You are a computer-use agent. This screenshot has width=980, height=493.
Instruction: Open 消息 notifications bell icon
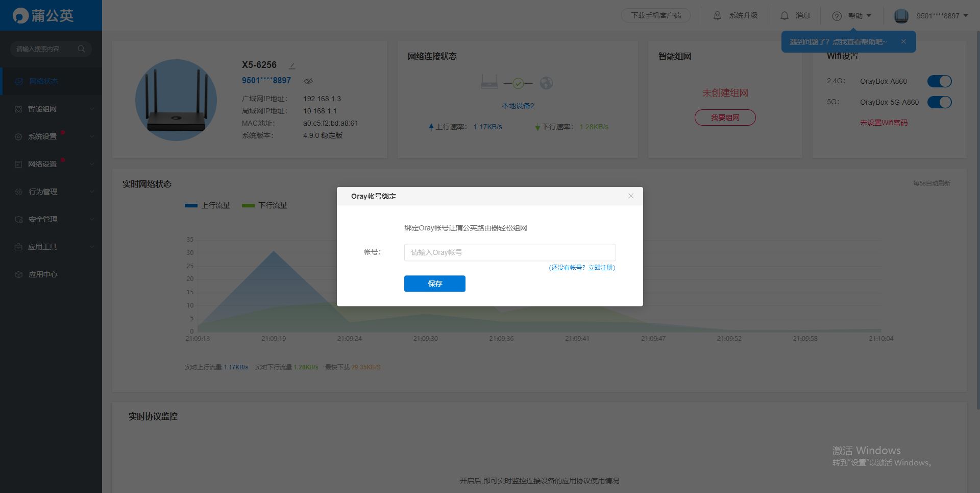(x=784, y=16)
